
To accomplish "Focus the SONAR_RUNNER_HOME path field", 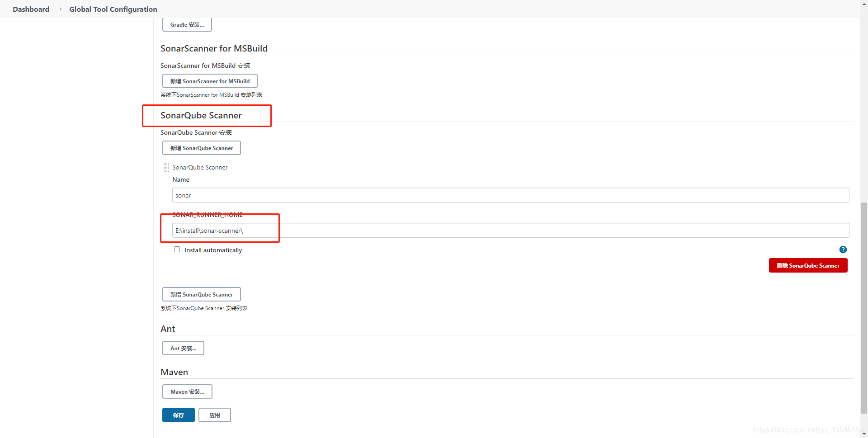I will pyautogui.click(x=510, y=231).
